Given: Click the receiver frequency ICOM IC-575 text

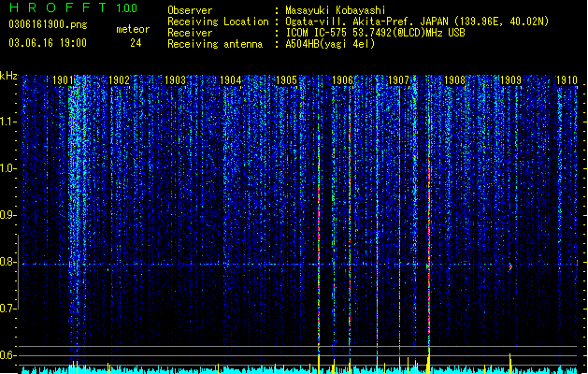Looking at the screenshot, I should point(375,33).
